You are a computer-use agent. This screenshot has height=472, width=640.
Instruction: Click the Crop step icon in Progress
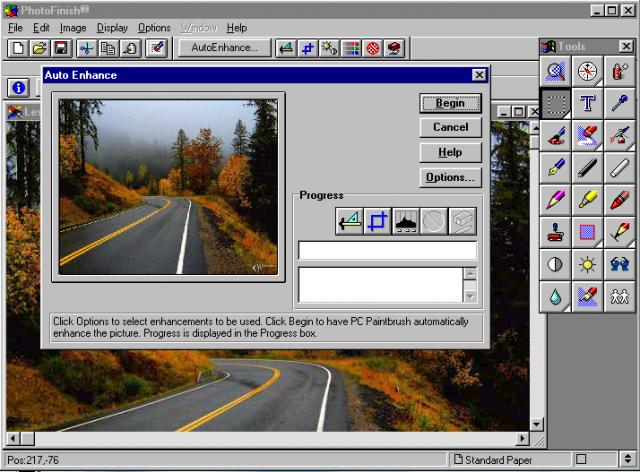pos(377,221)
